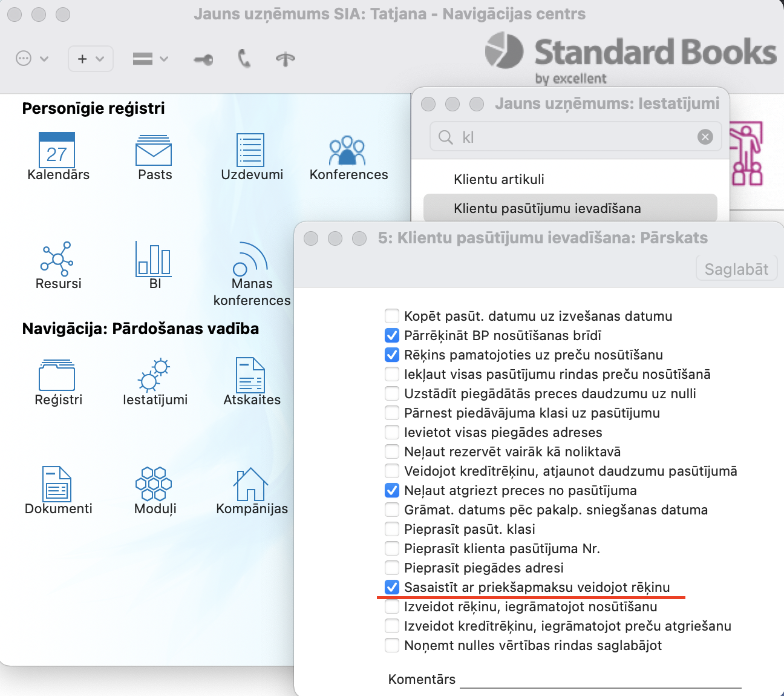Uncheck Neļaut atgriezt preces no pasūtījuma
The image size is (784, 696).
coord(392,490)
